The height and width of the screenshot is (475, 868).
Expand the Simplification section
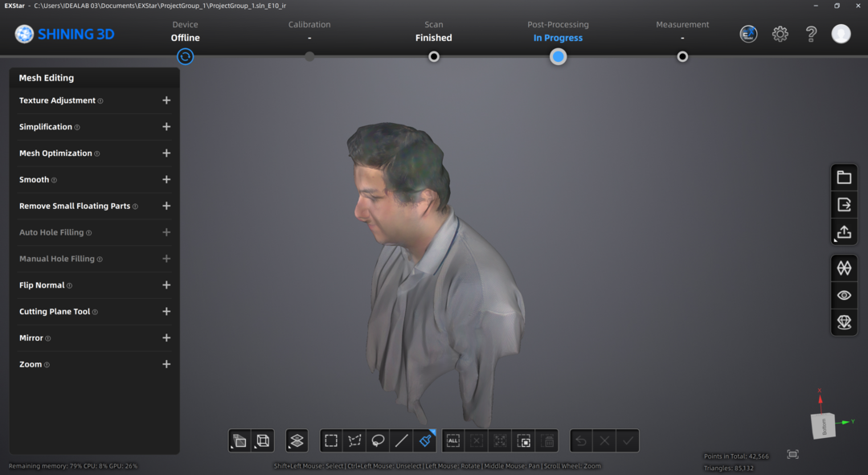pos(166,126)
